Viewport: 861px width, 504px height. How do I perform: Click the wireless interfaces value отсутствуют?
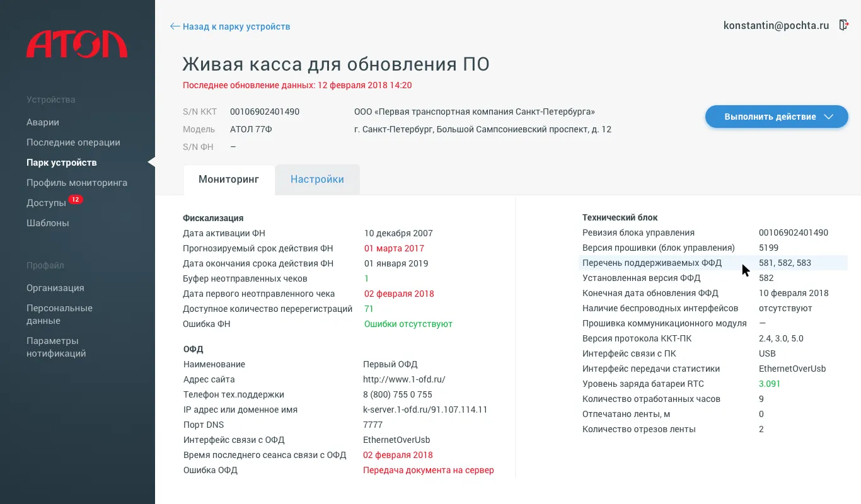click(x=785, y=308)
